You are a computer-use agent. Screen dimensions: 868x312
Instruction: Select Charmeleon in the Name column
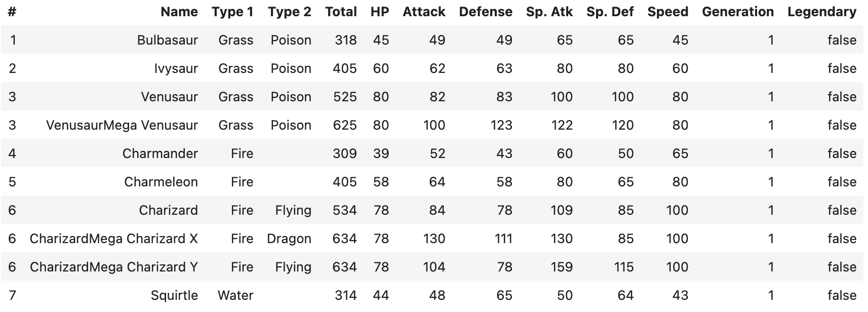point(161,182)
